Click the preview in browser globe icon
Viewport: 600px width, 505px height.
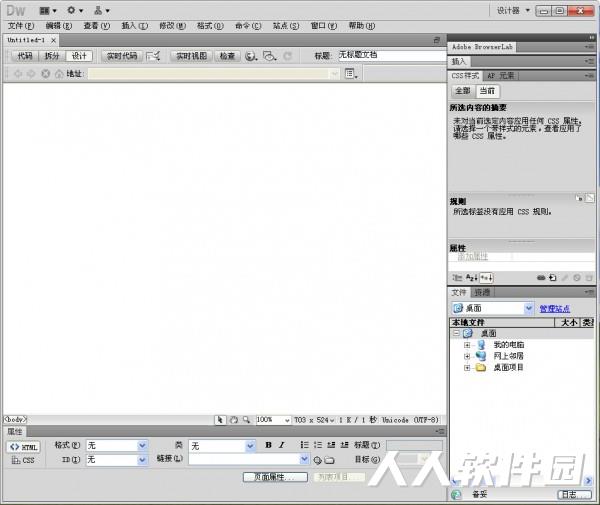point(251,56)
